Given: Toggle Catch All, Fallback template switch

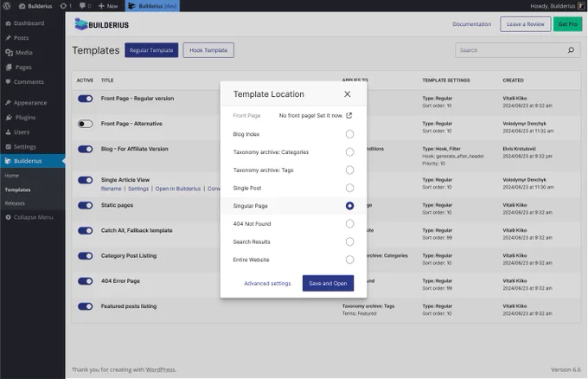Looking at the screenshot, I should (85, 231).
